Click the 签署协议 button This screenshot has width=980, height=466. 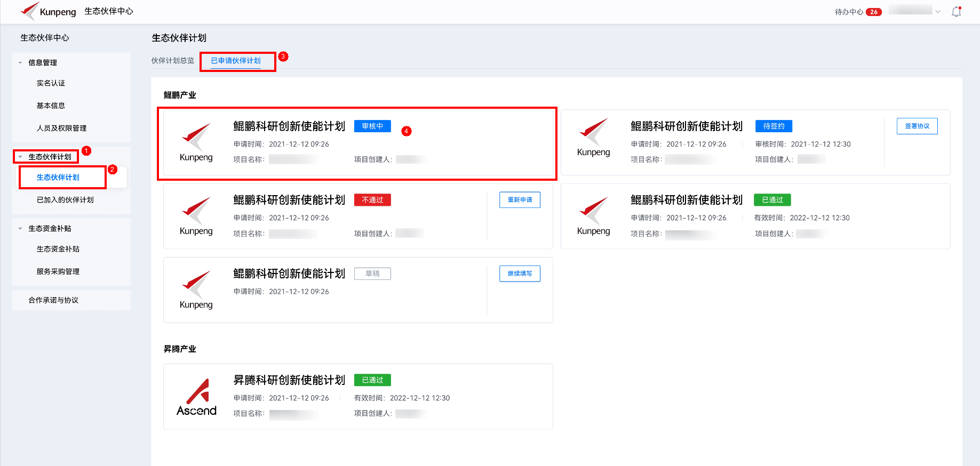[x=917, y=126]
